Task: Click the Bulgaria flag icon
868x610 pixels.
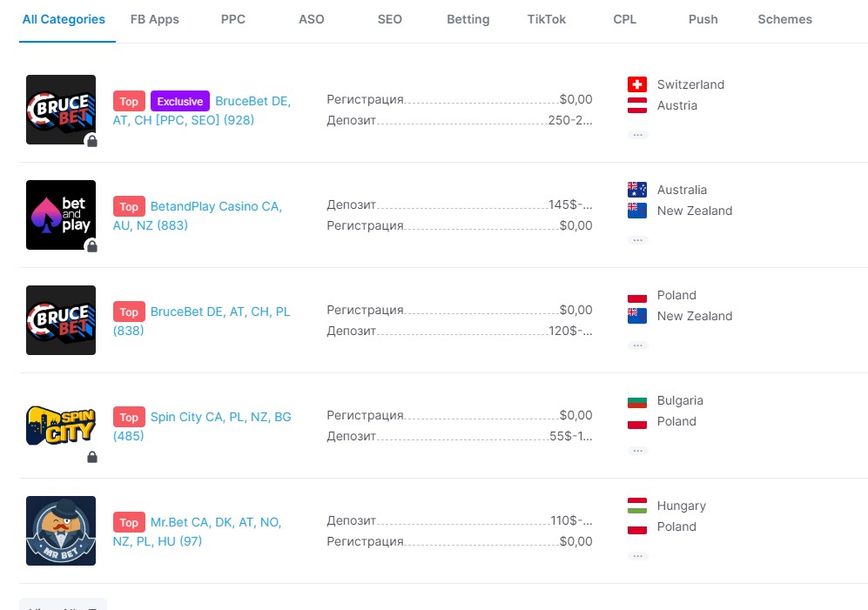Action: click(637, 400)
